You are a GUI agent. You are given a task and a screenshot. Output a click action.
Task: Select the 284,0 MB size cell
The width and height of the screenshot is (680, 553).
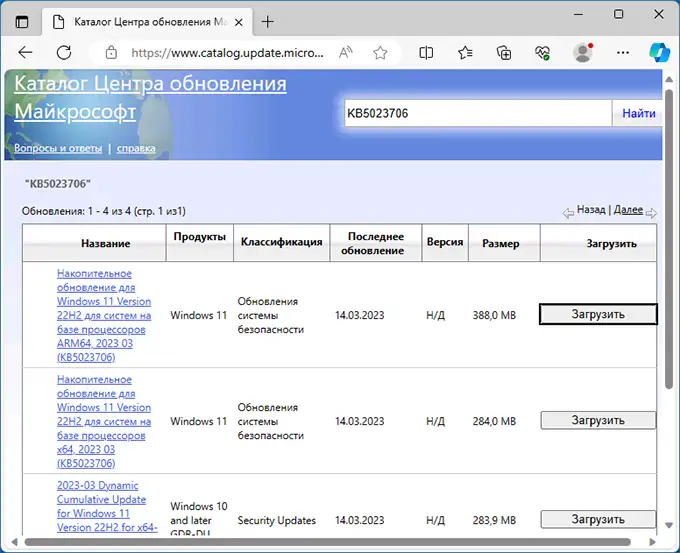click(494, 421)
